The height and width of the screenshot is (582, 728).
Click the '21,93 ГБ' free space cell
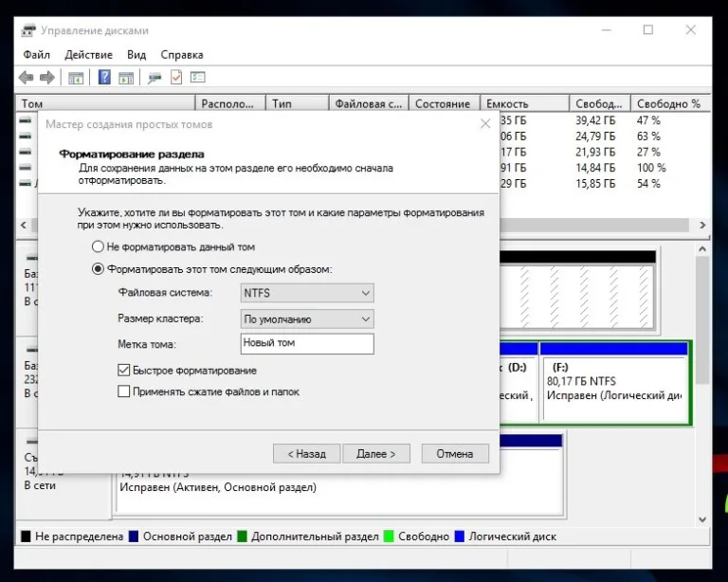tap(595, 153)
